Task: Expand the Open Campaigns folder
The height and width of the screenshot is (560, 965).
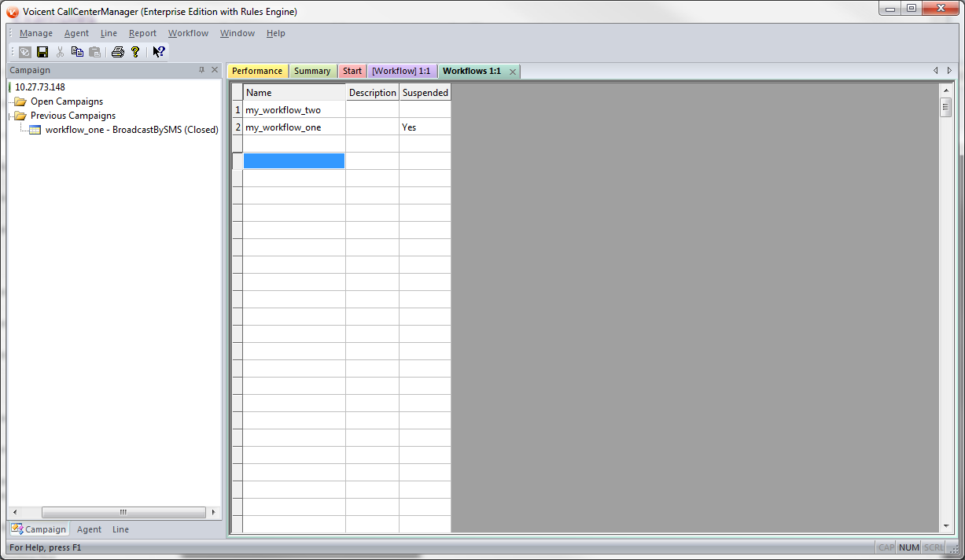Action: click(x=20, y=101)
